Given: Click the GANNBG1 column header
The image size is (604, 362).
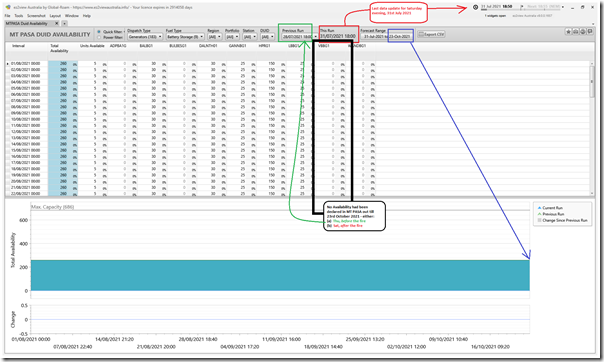Looking at the screenshot, I should (237, 46).
